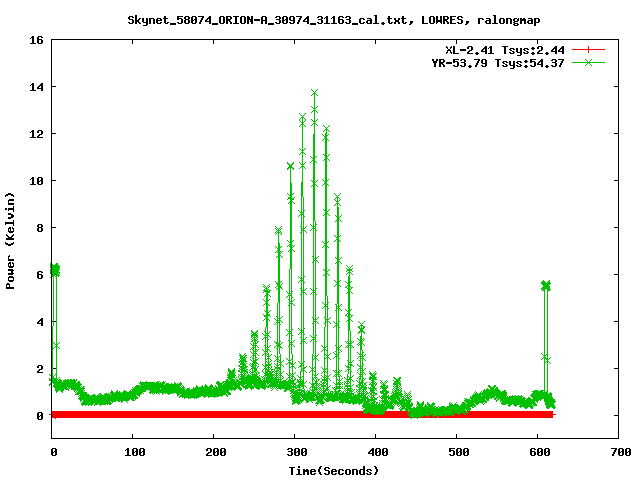Click the green spike at the plot start
Viewport: 640px width, 480px height.
click(55, 269)
